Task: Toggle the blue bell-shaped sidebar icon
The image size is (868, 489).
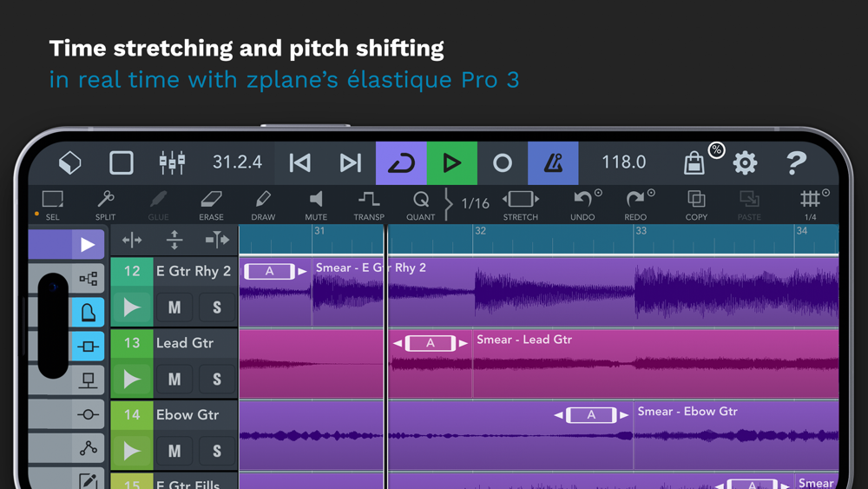Action: coord(88,313)
